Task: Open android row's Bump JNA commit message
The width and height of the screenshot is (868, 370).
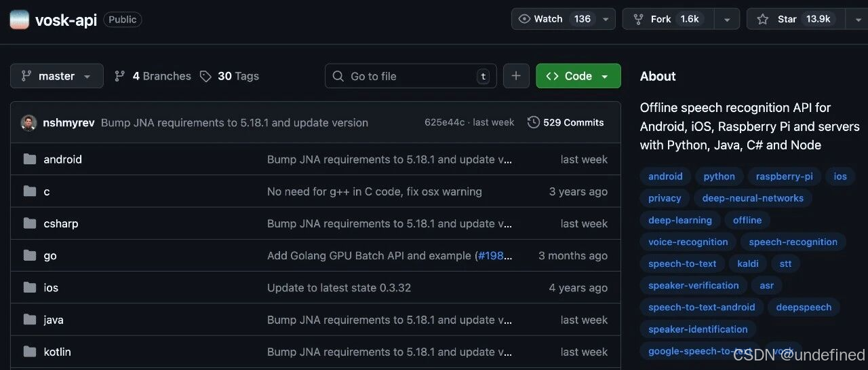Action: tap(390, 160)
